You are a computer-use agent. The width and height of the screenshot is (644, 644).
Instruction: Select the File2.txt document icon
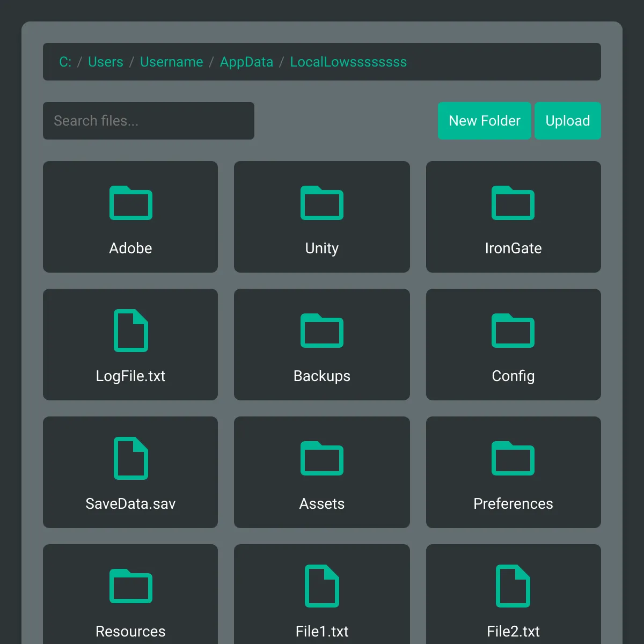click(x=513, y=586)
